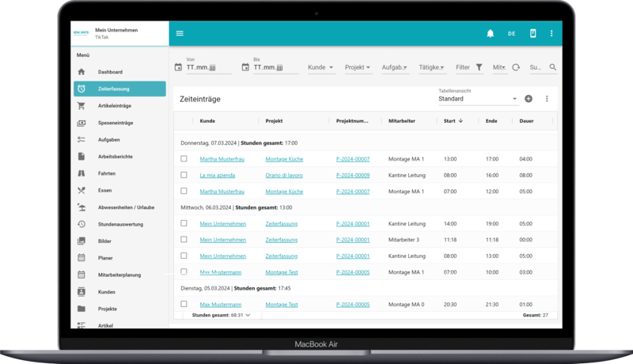Go to Abwesenheiten / Urlaub in the sidebar
Viewport: 633px width, 364px height.
click(126, 207)
